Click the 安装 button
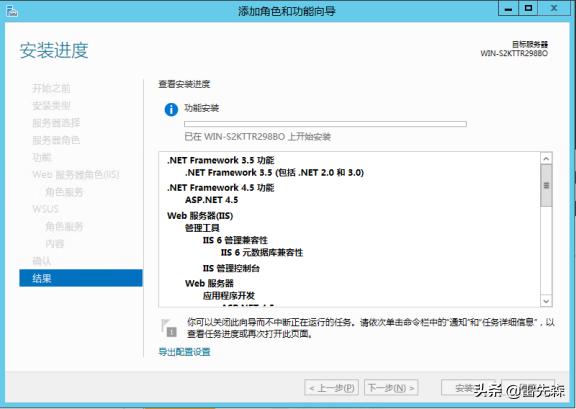Screen dimensions: 576x409 point(468,388)
